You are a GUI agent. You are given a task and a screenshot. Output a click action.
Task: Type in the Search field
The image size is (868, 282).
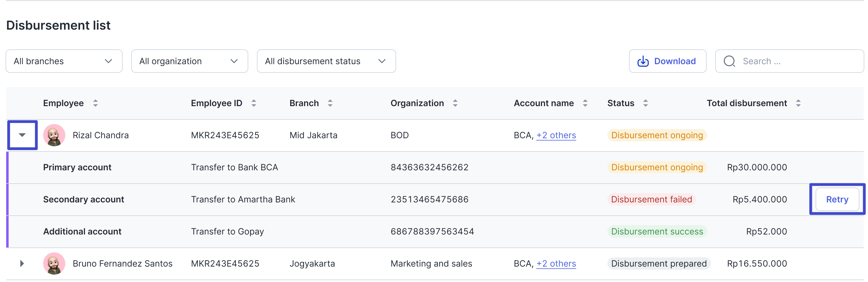click(x=799, y=61)
